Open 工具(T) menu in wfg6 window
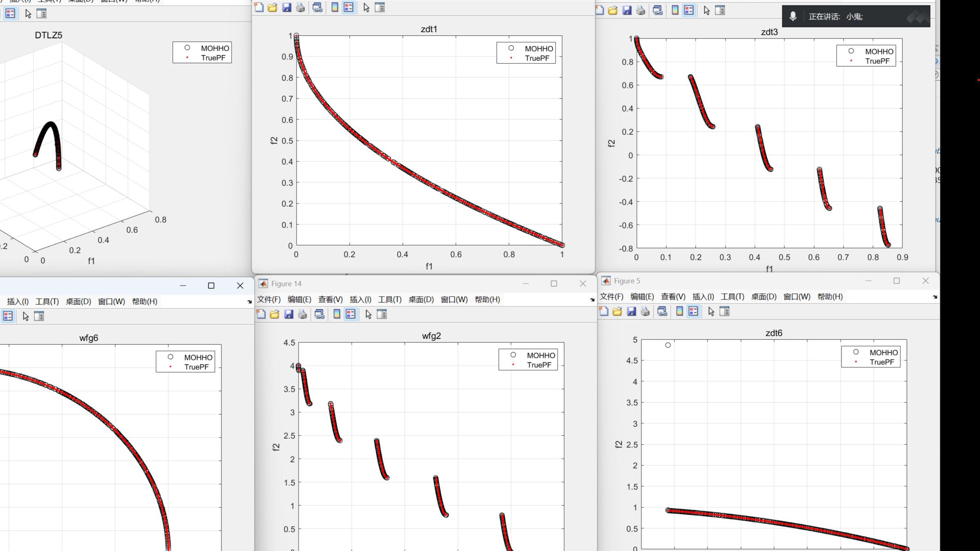This screenshot has height=551, width=980. (x=47, y=301)
